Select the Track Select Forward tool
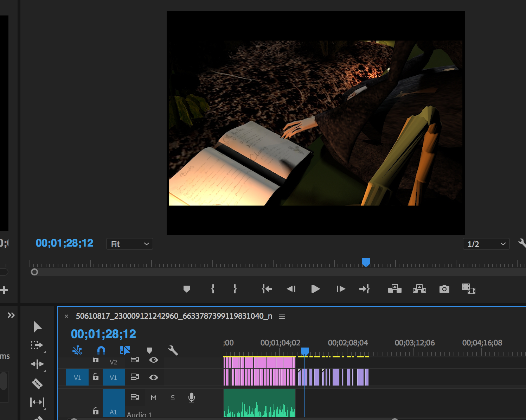526x420 pixels. coord(37,345)
